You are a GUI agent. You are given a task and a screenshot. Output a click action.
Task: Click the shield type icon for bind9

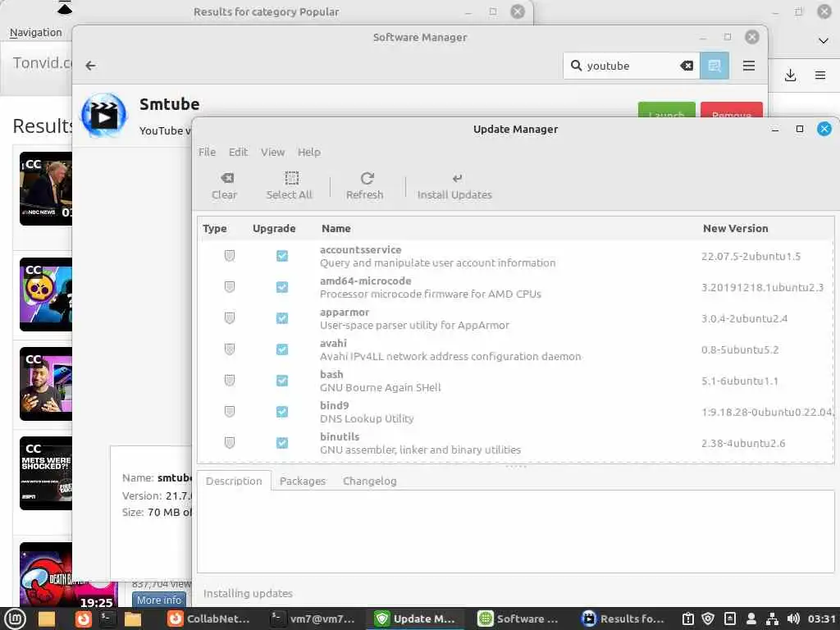point(230,412)
